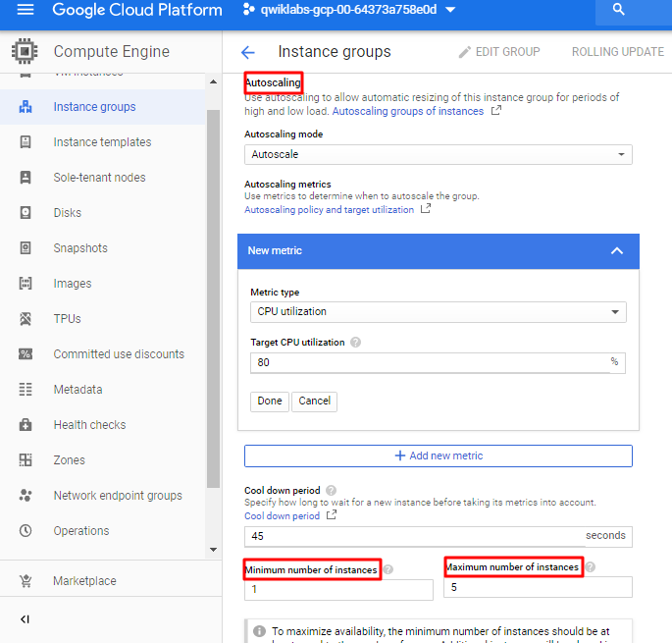Click the Zones grid icon
Viewport: 672px width, 643px height.
[26, 459]
